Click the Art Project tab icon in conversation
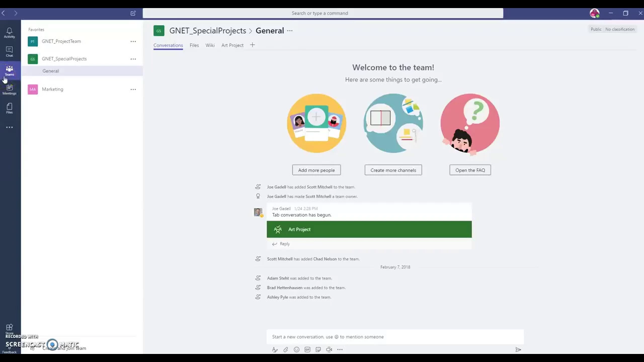This screenshot has width=644, height=362. tap(278, 229)
